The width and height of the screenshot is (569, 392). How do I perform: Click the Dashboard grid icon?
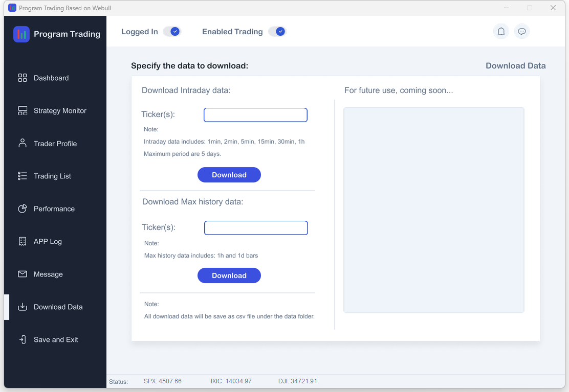point(23,78)
